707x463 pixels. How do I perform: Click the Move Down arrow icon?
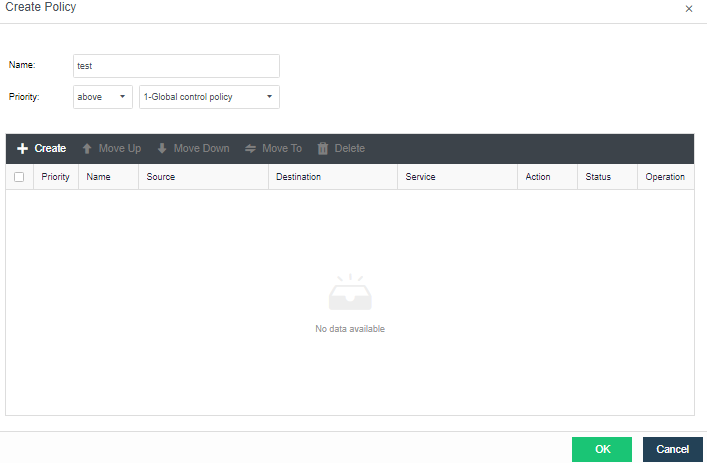[x=162, y=149]
